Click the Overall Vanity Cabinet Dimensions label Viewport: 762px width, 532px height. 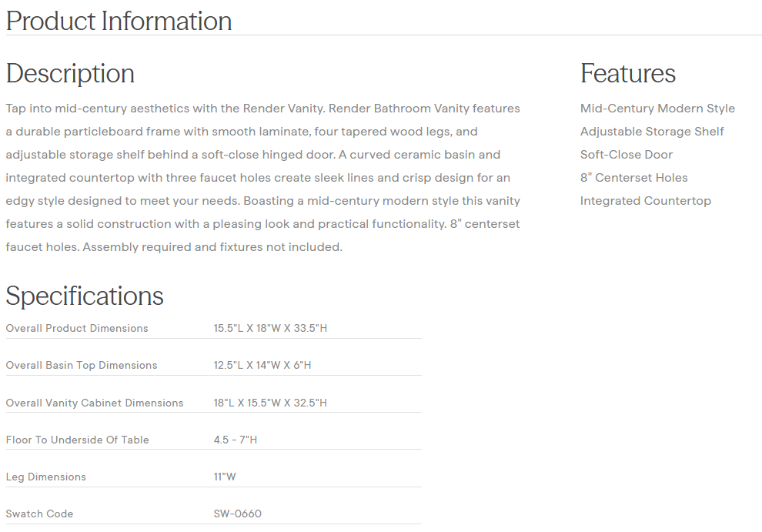point(95,403)
